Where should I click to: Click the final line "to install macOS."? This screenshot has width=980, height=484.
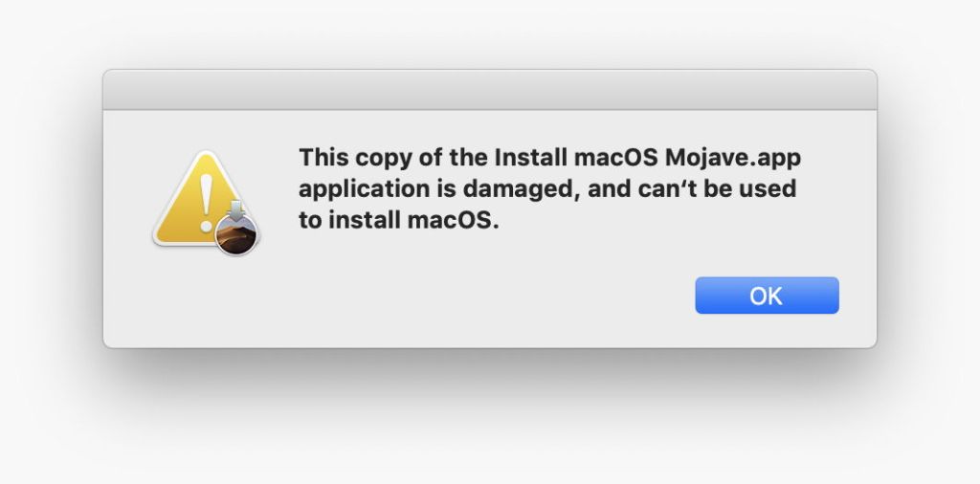[399, 220]
